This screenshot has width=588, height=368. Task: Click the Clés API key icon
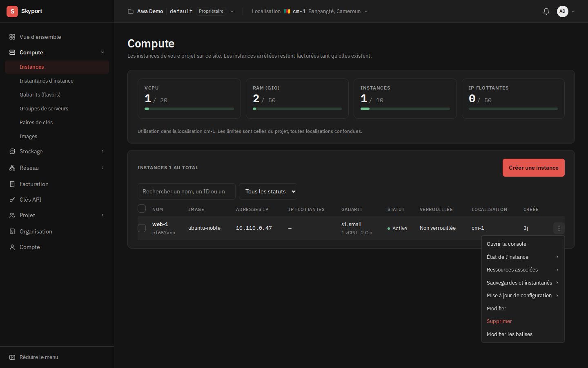pos(12,200)
